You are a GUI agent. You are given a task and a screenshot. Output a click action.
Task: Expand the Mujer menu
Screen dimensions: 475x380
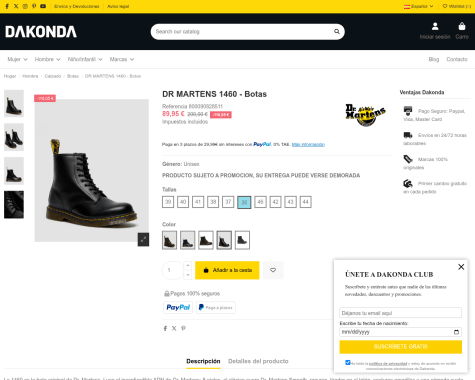pyautogui.click(x=17, y=59)
